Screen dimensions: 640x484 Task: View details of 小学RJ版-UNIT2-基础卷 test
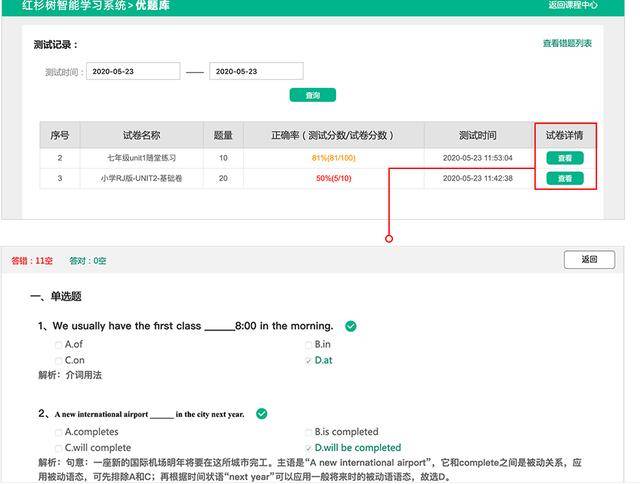tap(565, 178)
